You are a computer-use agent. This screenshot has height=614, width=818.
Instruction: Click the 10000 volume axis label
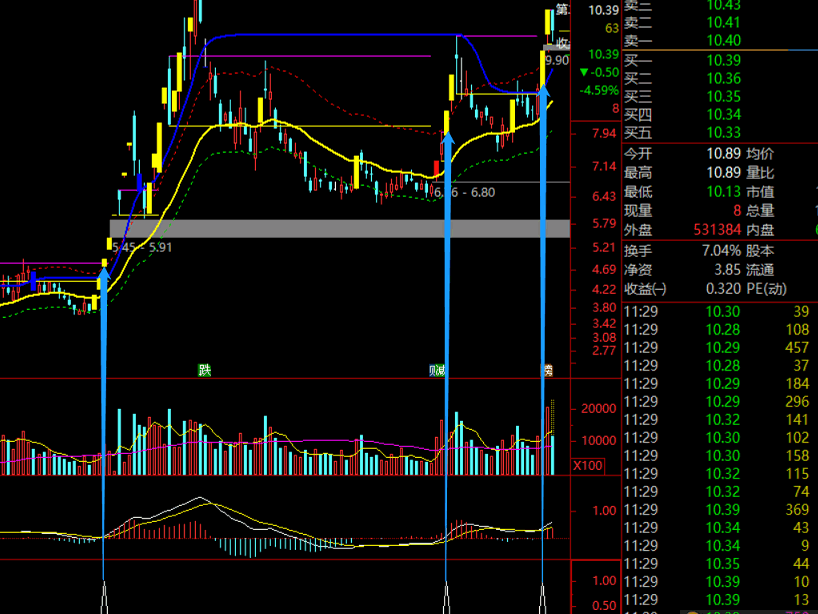pyautogui.click(x=599, y=441)
